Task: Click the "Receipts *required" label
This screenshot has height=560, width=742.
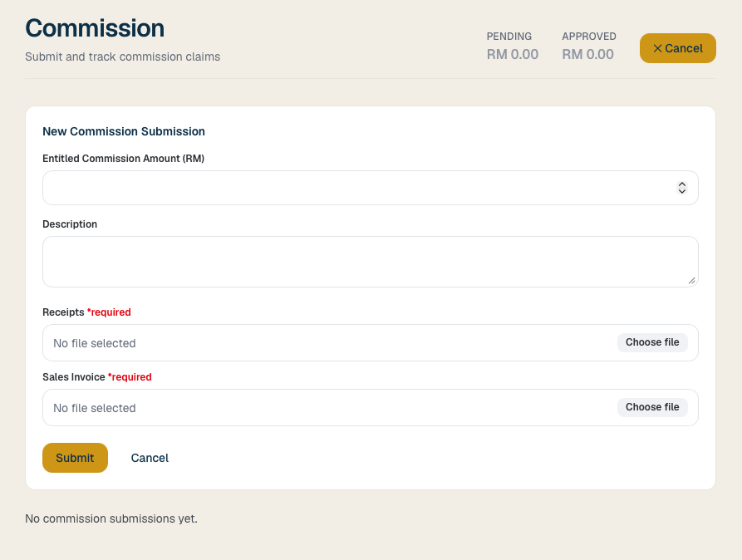Action: tap(86, 312)
